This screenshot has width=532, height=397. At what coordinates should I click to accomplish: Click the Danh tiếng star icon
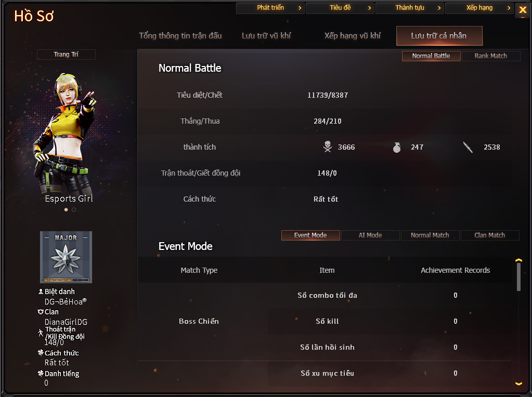click(x=41, y=373)
